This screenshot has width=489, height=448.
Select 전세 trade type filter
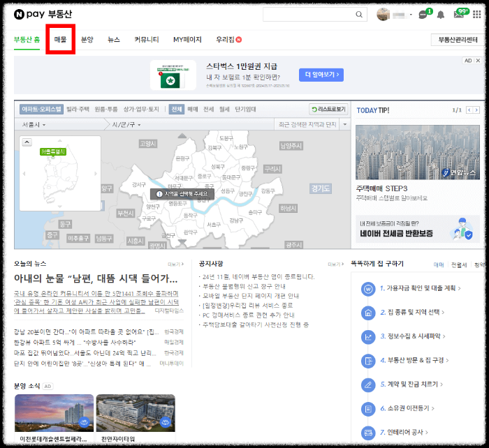pos(208,109)
